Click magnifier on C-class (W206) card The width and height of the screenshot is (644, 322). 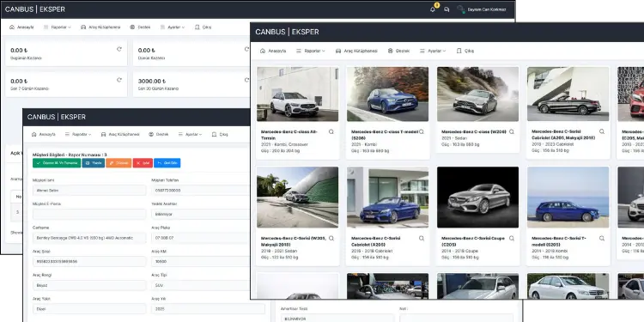[x=512, y=132]
